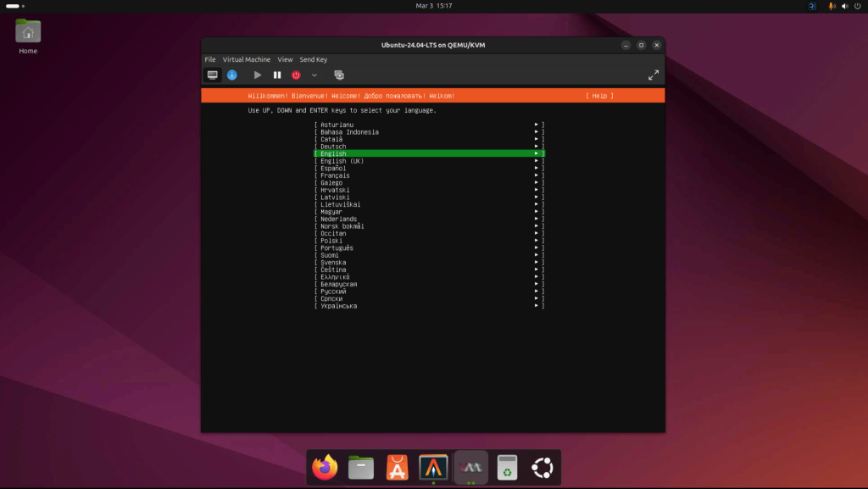This screenshot has width=868, height=489.
Task: Click the power status icon in top bar
Action: point(857,8)
